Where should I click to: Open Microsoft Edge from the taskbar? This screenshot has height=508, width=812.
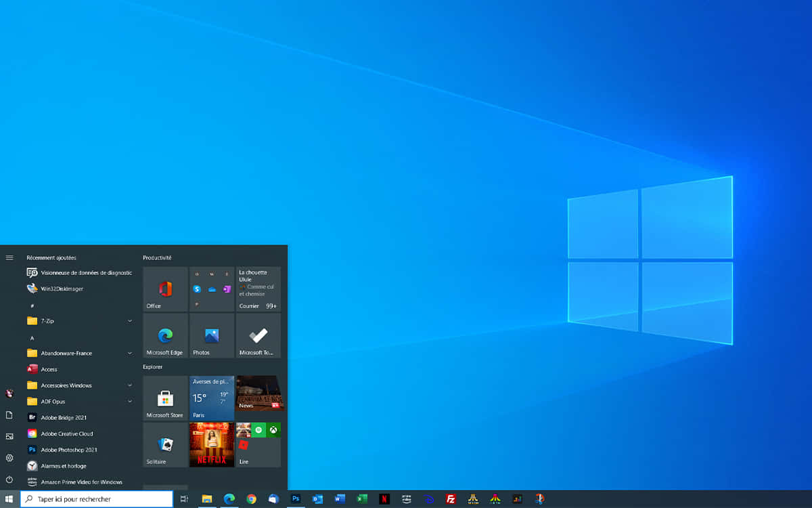click(x=229, y=499)
